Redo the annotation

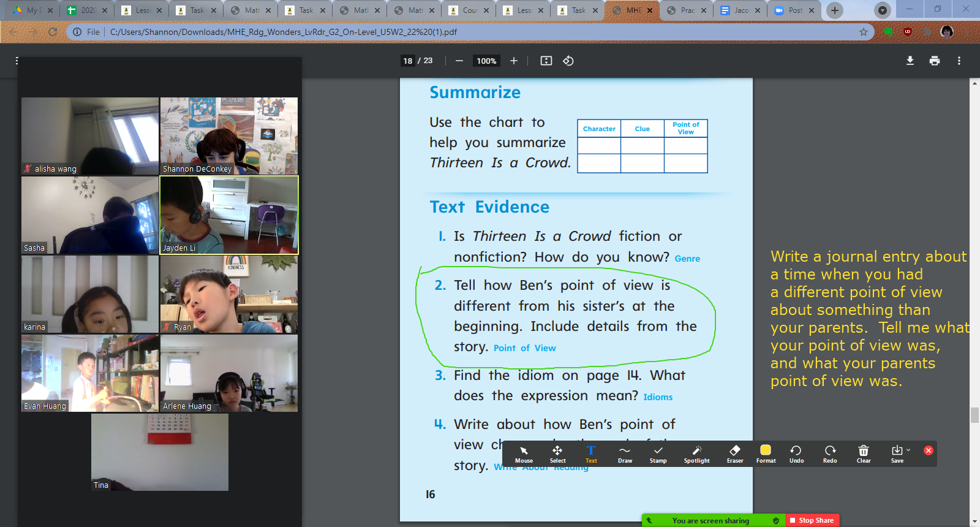830,454
